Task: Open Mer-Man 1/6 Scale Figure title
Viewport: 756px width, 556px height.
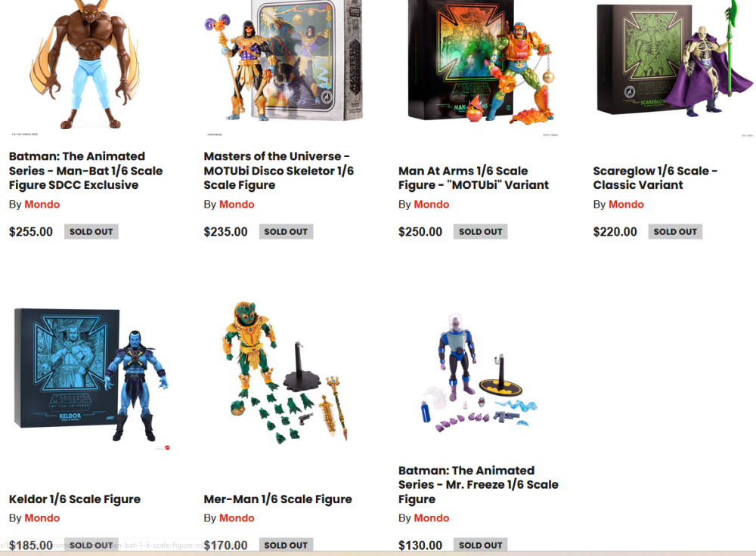Action: tap(277, 499)
